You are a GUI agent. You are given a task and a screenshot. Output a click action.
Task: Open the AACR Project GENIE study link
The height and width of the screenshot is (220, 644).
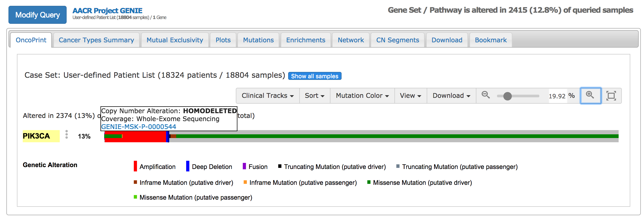[107, 11]
